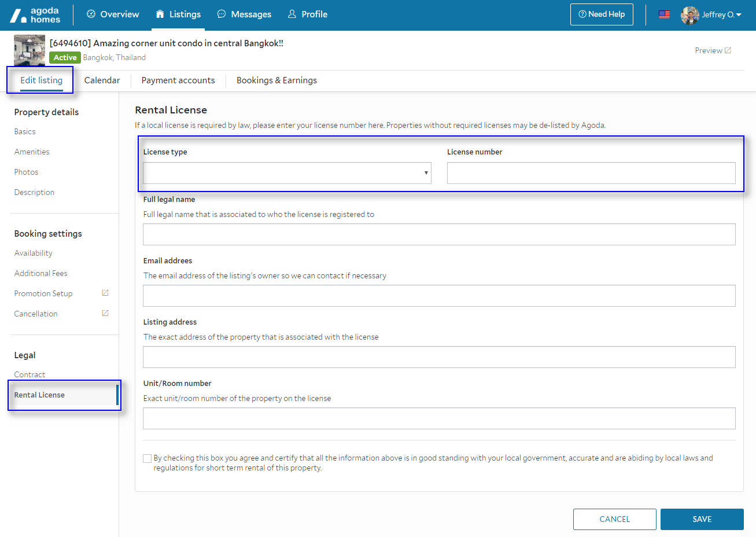Viewport: 756px width, 537px height.
Task: Switch to the Payment accounts tab
Action: pyautogui.click(x=178, y=80)
